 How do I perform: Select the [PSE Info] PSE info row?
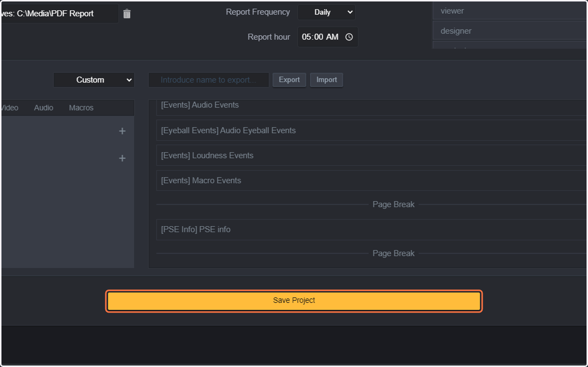pyautogui.click(x=372, y=230)
